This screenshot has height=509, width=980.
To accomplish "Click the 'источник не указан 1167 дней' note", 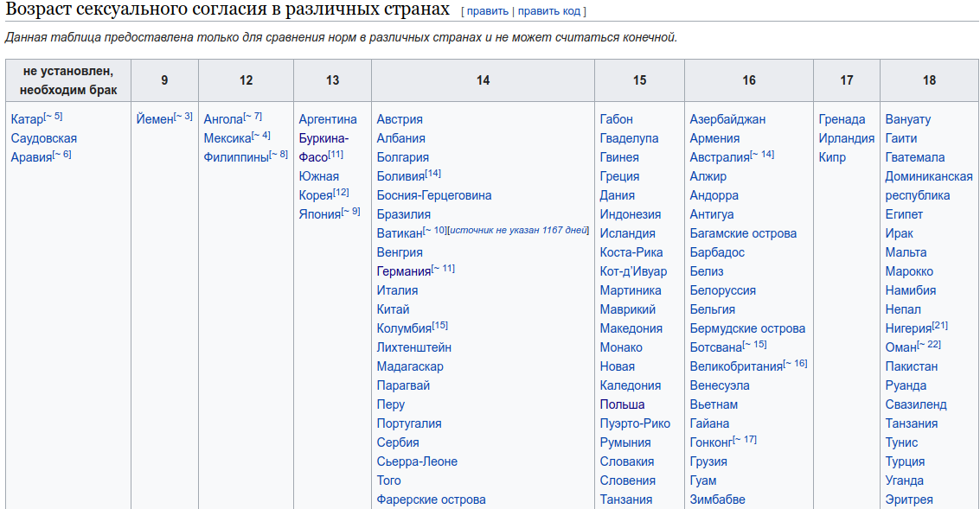I will pyautogui.click(x=519, y=231).
